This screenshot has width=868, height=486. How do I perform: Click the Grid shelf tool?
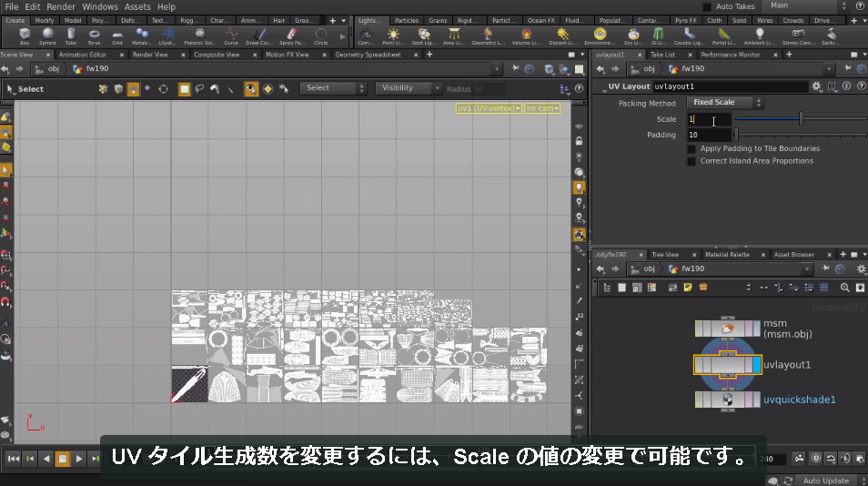point(117,36)
